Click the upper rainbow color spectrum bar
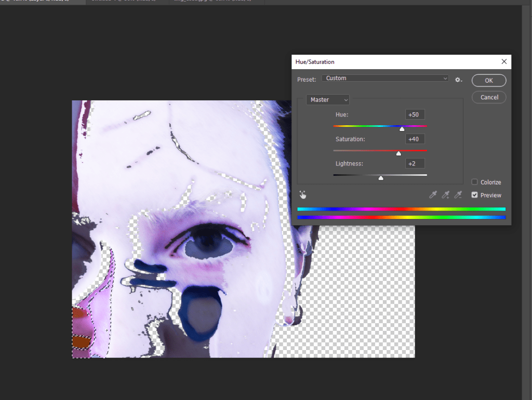This screenshot has width=532, height=400. [401, 209]
